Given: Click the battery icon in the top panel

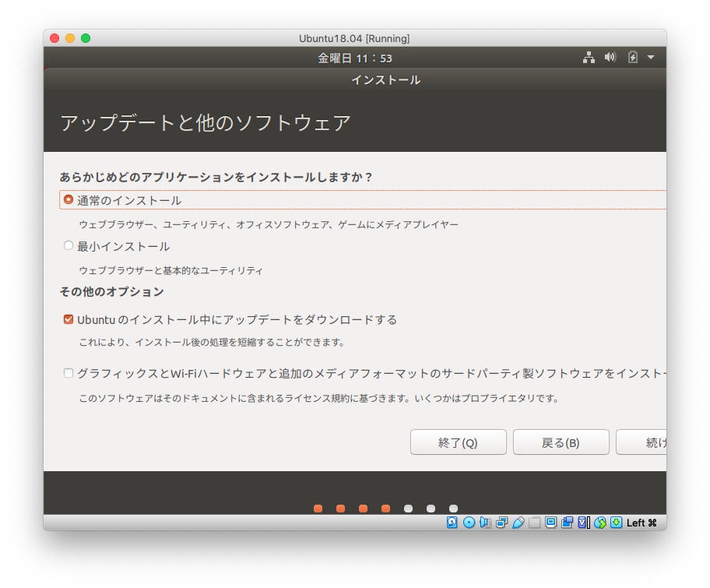Looking at the screenshot, I should (631, 57).
